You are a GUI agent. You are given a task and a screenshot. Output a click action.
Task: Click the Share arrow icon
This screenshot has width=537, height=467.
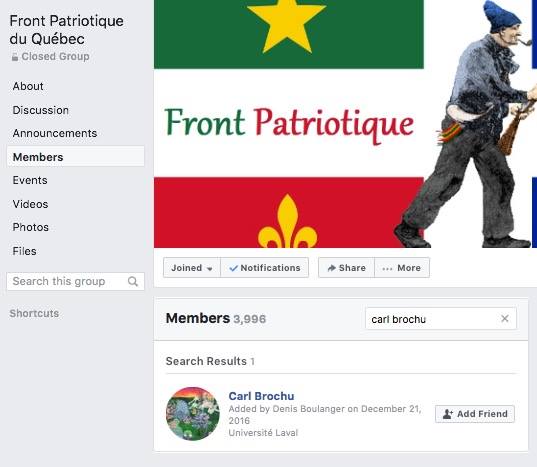pos(331,268)
